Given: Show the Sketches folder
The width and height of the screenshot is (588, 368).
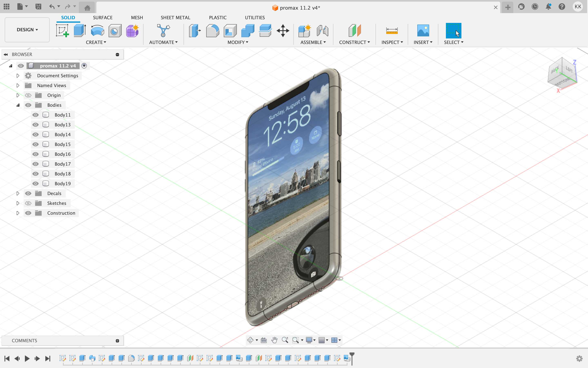Looking at the screenshot, I should (x=28, y=203).
